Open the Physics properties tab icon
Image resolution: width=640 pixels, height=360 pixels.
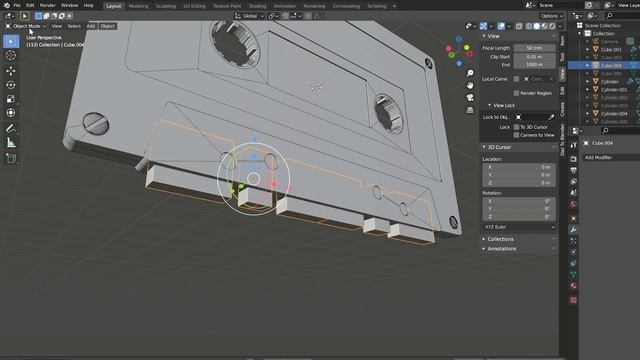coord(573,252)
